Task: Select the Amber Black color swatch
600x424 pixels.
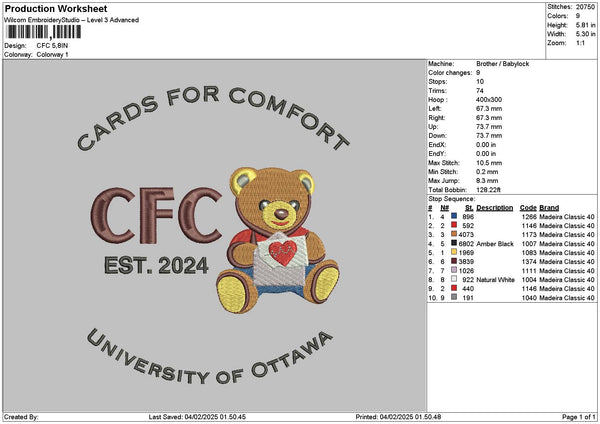Action: coord(454,243)
